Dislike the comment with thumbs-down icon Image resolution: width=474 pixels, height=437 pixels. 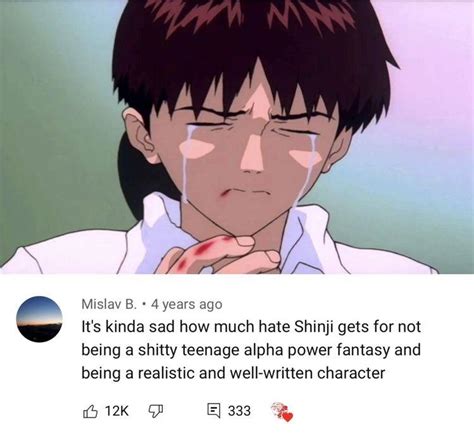pos(155,411)
